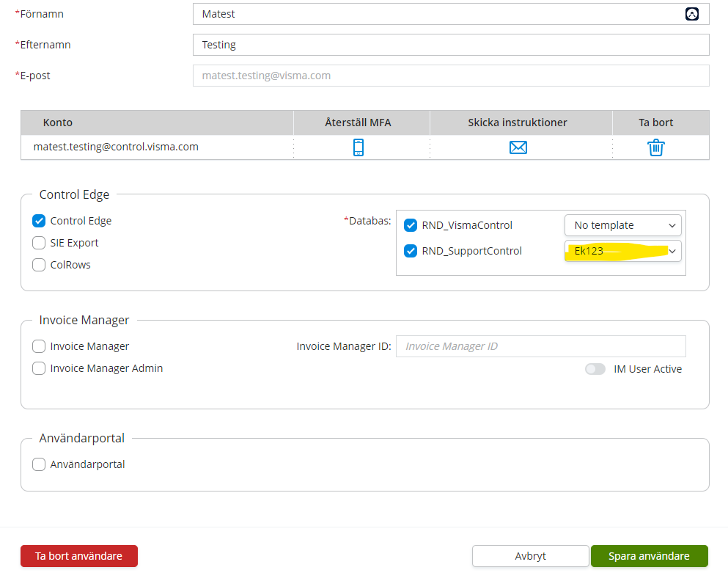
Task: Enable the Invoice Manager checkbox
Action: [39, 346]
